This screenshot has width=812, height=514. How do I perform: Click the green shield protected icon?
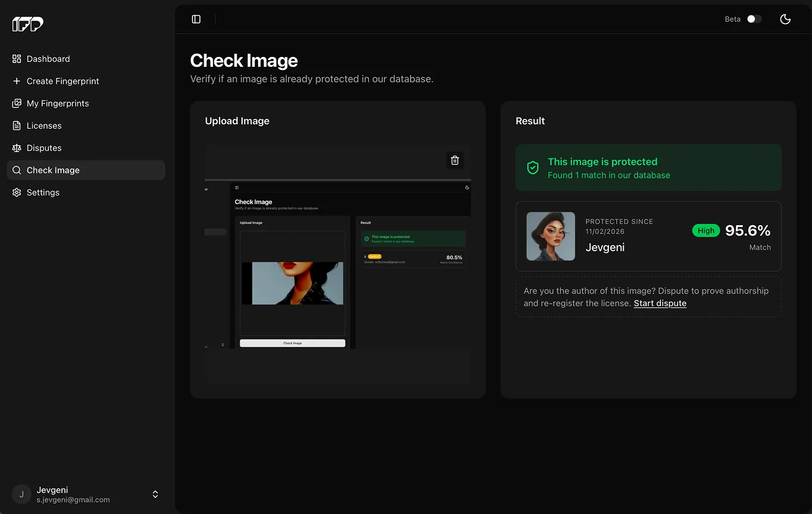click(532, 168)
